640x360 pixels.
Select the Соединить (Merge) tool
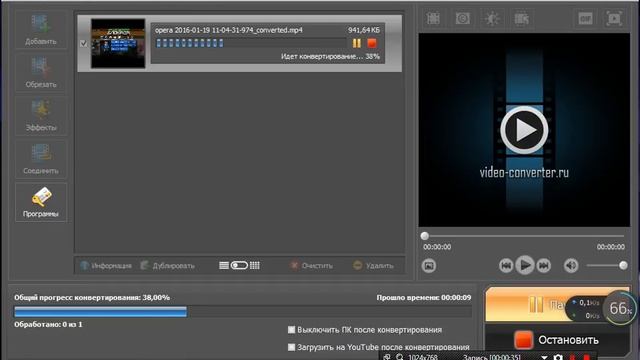[41, 159]
